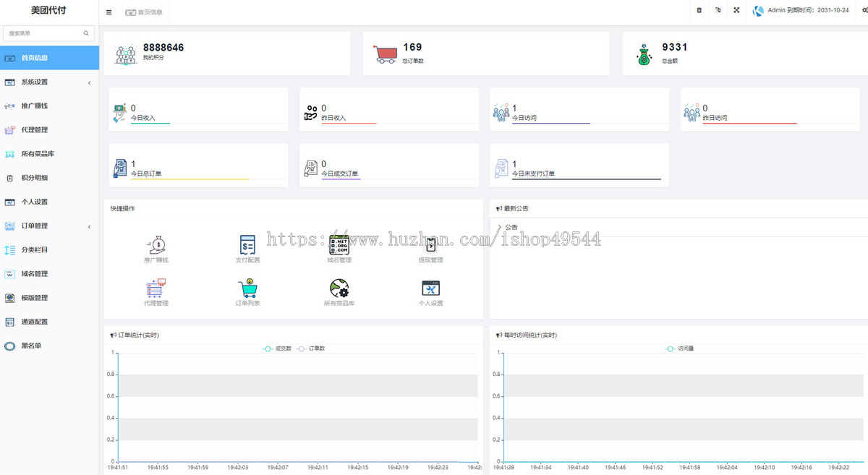Click the Admin avatar logo
Viewport: 868px width, 475px height.
point(758,11)
